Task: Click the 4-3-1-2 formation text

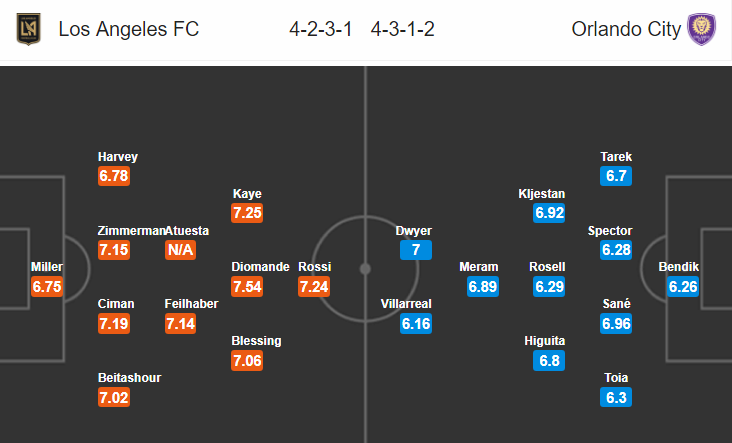Action: pos(402,29)
